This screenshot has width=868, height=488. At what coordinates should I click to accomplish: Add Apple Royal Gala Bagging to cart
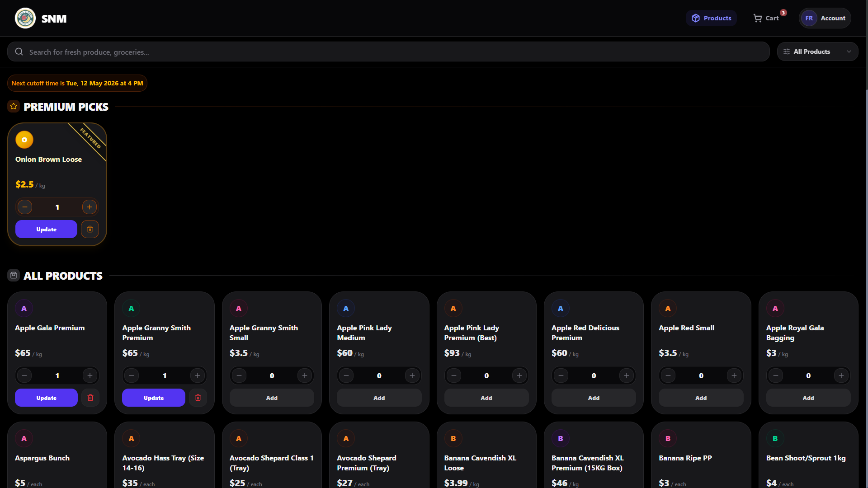pos(808,398)
